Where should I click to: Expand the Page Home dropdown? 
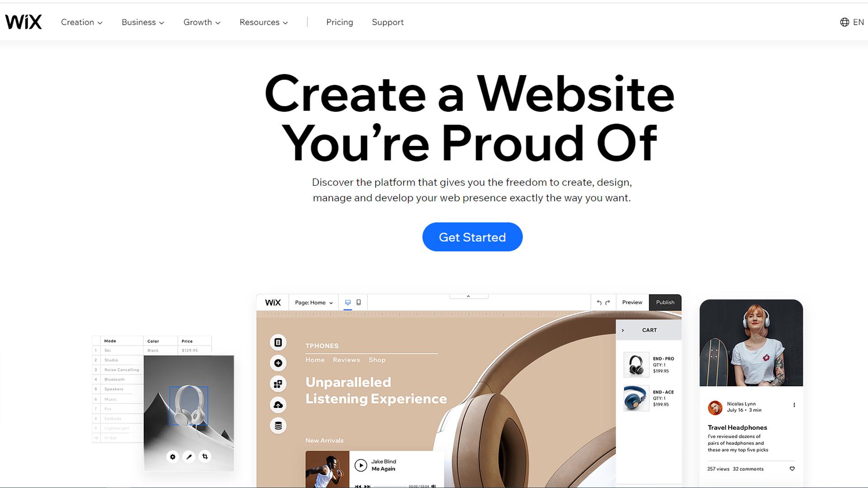(x=314, y=302)
